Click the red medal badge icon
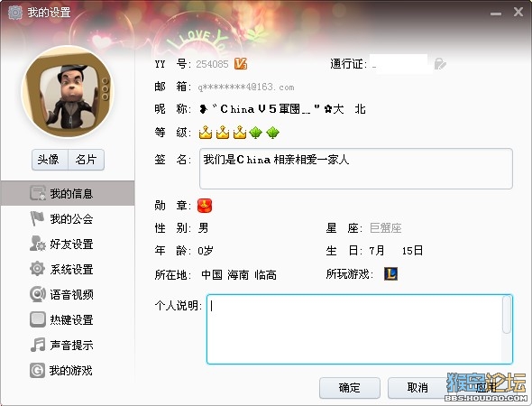This screenshot has width=532, height=406. [x=205, y=206]
